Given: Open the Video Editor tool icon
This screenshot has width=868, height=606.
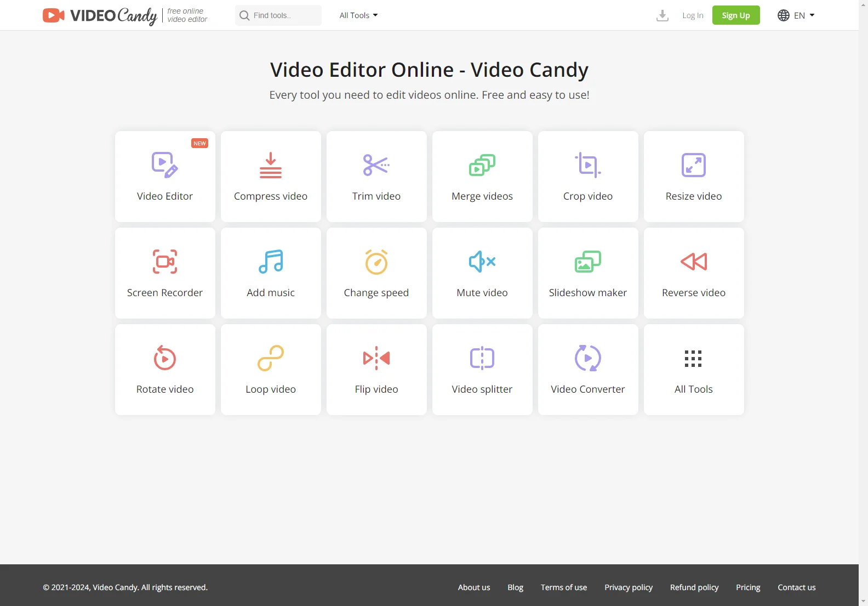Looking at the screenshot, I should coord(164,165).
